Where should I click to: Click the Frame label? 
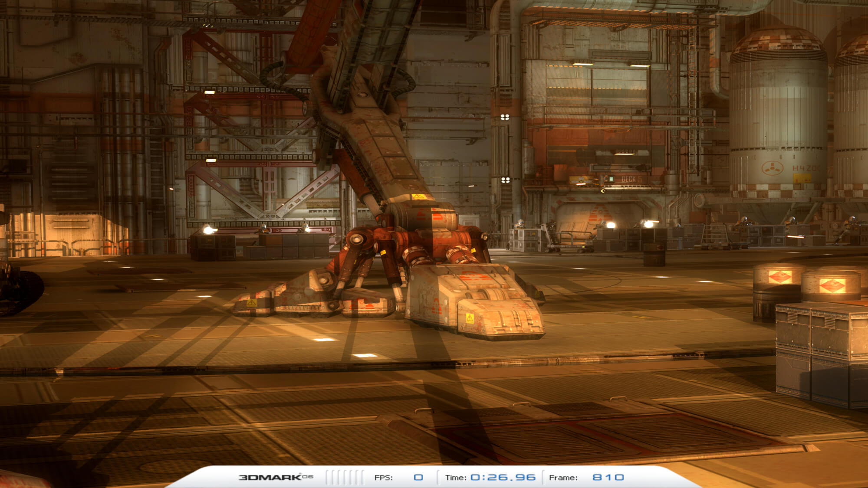tap(563, 478)
